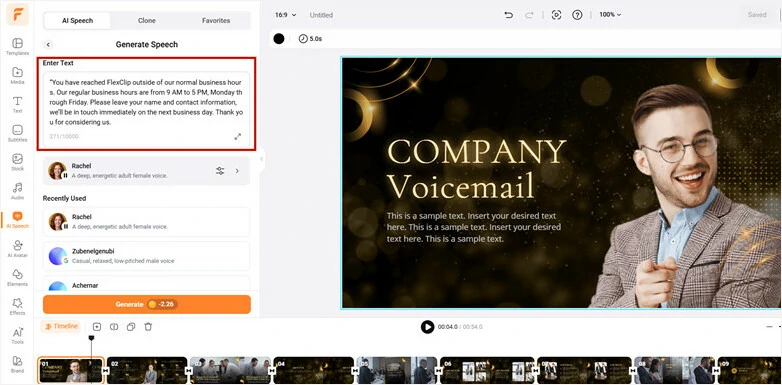Open the AI Tools panel
Screen dimensions: 782x385
(17, 335)
